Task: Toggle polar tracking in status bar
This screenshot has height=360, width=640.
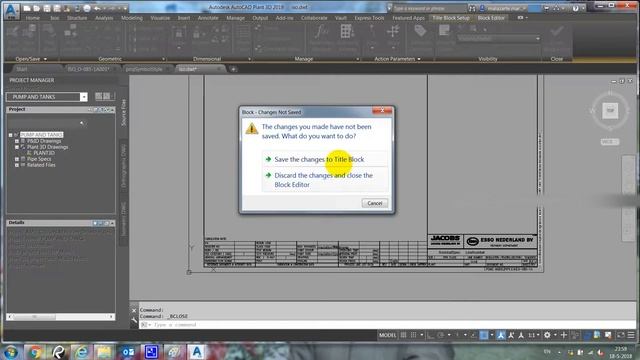Action: (x=440, y=335)
